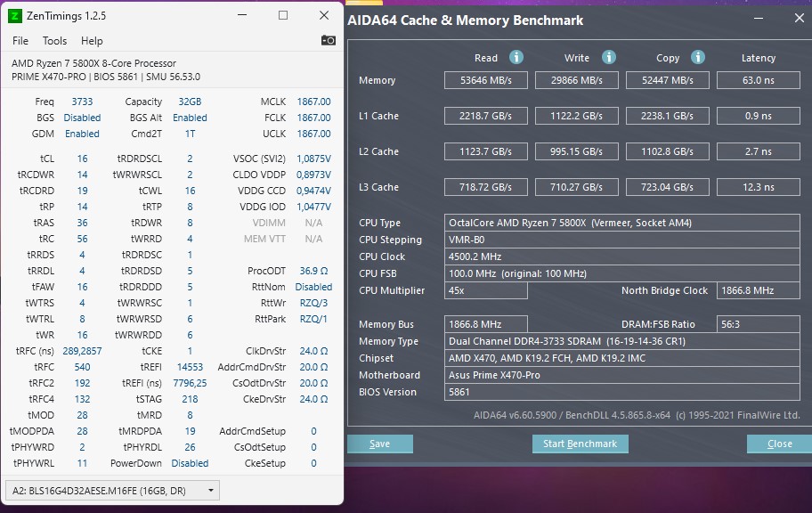
Task: Click the Memory Type field DDR4-3733
Action: [x=622, y=341]
